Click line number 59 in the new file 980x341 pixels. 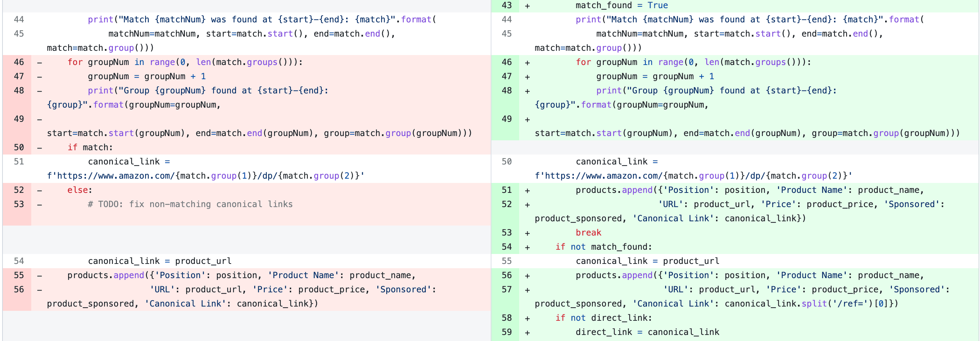506,332
